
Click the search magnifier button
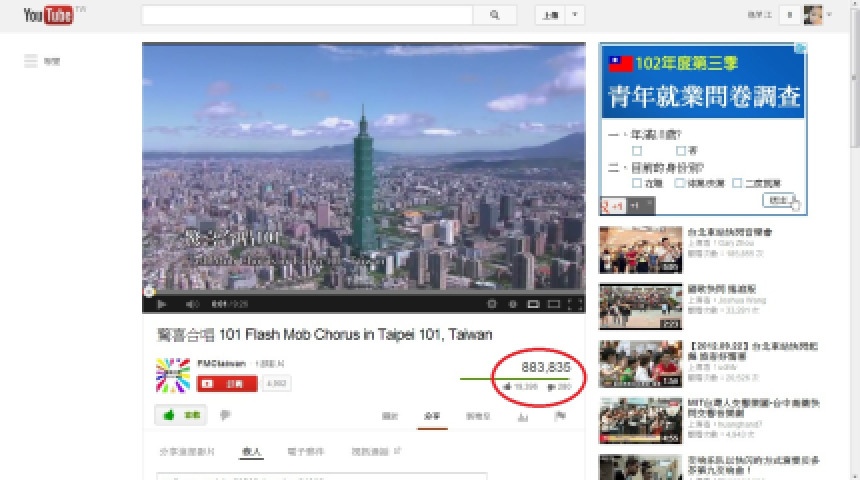[495, 15]
